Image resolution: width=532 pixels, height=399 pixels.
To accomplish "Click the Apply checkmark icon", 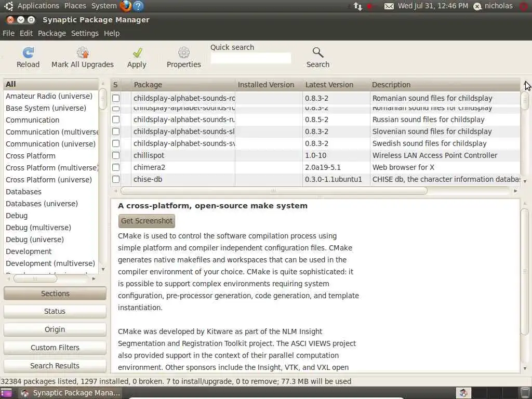I will 137,52.
